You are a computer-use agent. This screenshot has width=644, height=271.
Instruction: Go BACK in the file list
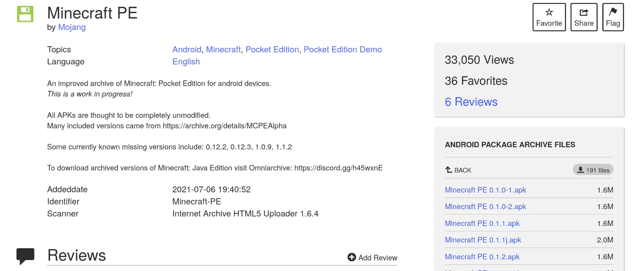tap(458, 170)
